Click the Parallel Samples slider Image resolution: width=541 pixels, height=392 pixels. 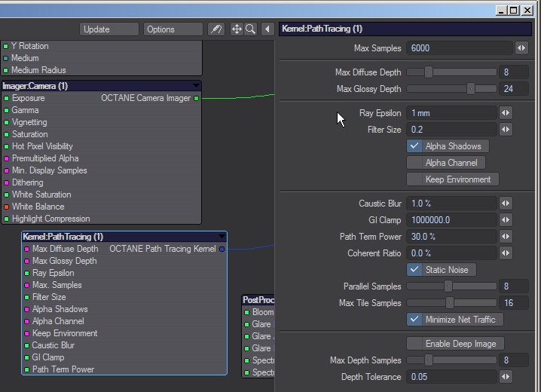[x=451, y=286]
